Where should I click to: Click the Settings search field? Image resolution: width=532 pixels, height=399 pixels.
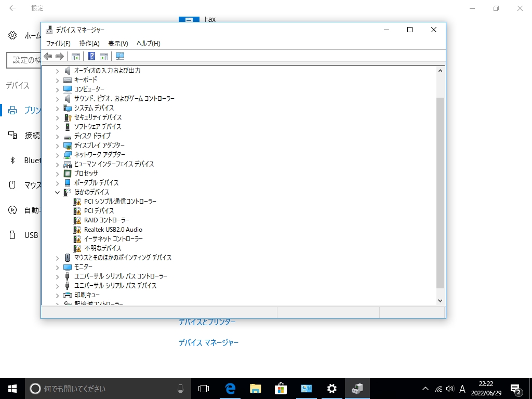click(24, 60)
